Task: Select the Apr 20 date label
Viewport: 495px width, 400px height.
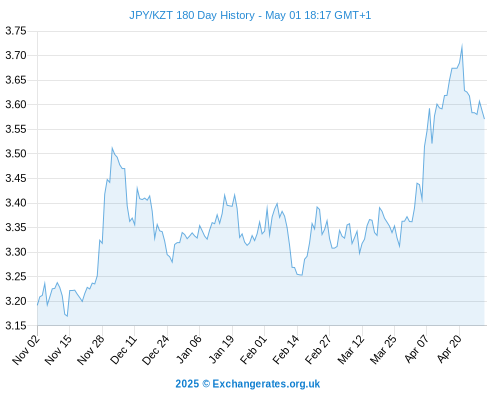Action: (449, 349)
